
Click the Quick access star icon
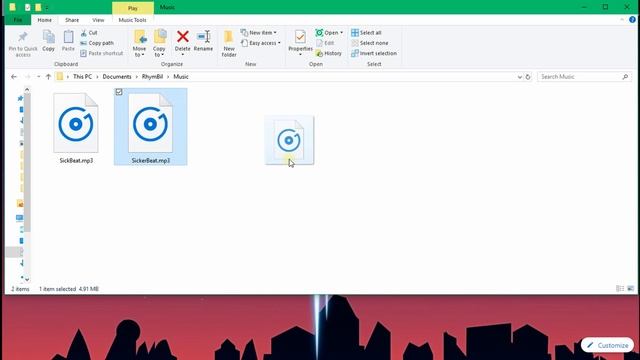pyautogui.click(x=20, y=98)
